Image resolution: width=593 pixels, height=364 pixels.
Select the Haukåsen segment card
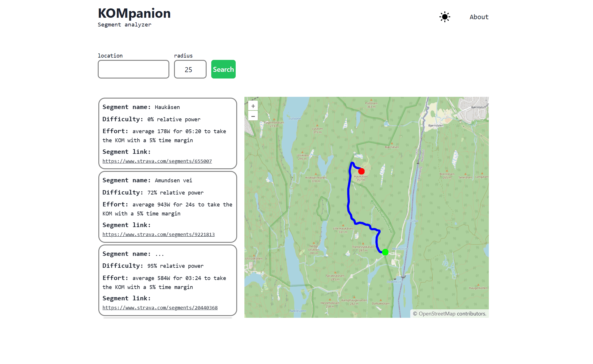tap(168, 133)
